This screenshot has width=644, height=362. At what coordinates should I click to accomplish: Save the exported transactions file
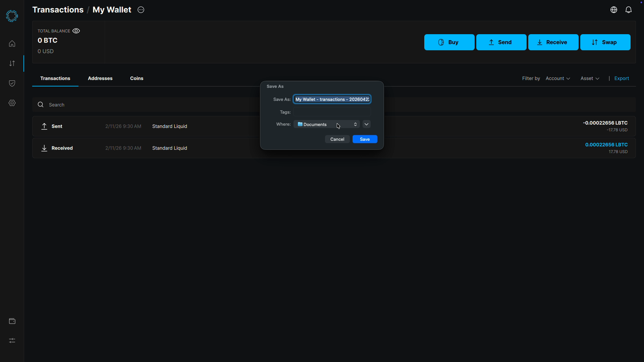[x=365, y=139]
